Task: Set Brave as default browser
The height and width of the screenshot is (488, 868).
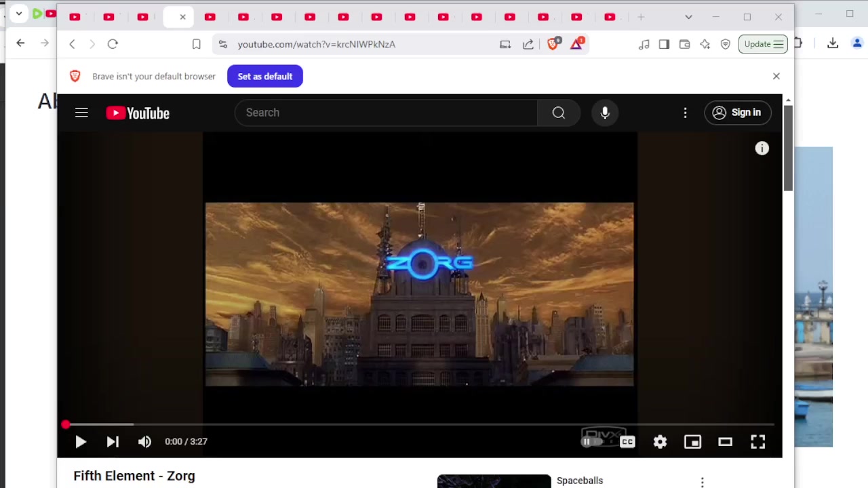Action: (265, 77)
